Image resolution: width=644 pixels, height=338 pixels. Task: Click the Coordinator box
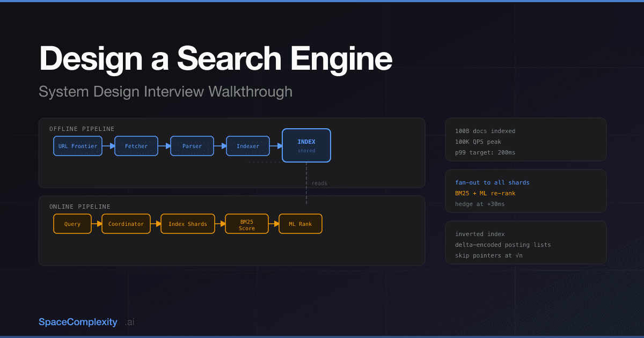pos(126,224)
